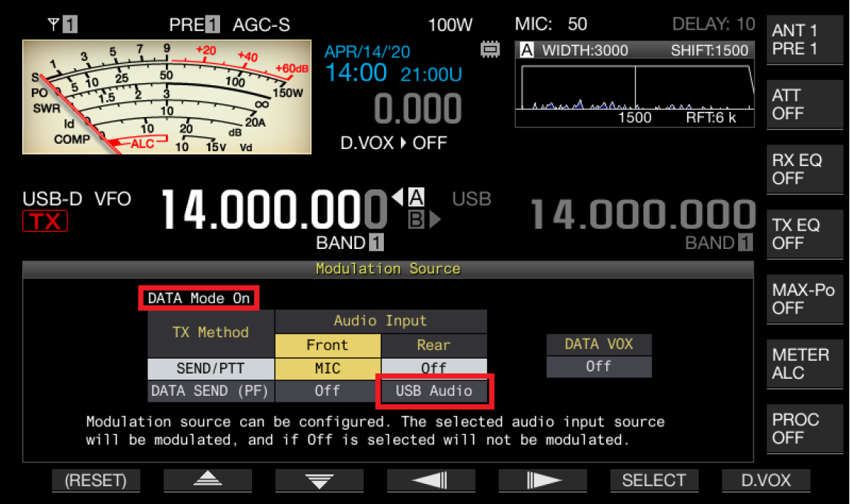This screenshot has height=504, width=850.
Task: Tap the analog S-meter display
Action: click(167, 97)
